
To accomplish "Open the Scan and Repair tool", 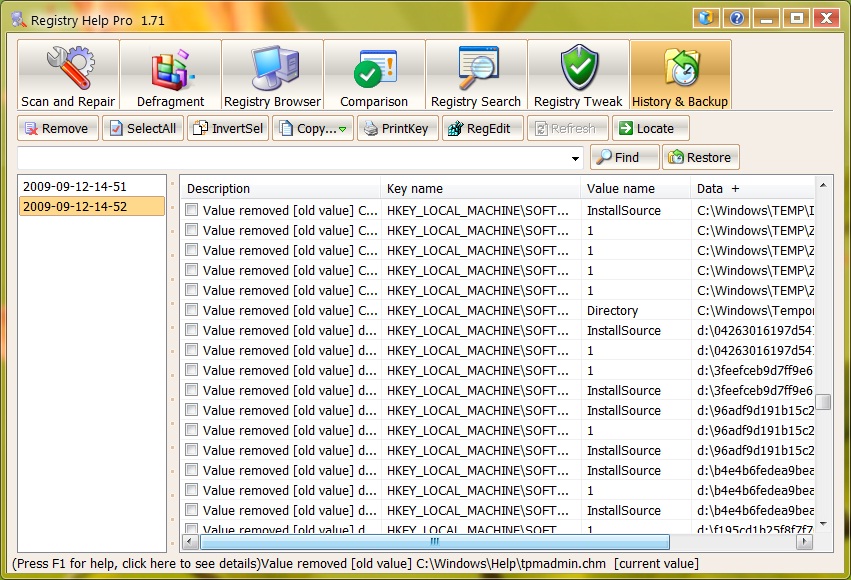I will tap(68, 75).
